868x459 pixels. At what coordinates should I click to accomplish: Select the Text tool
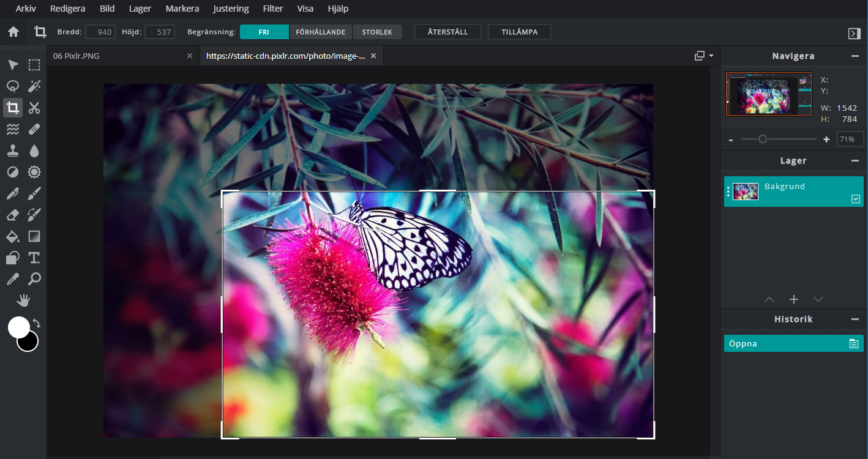click(34, 258)
